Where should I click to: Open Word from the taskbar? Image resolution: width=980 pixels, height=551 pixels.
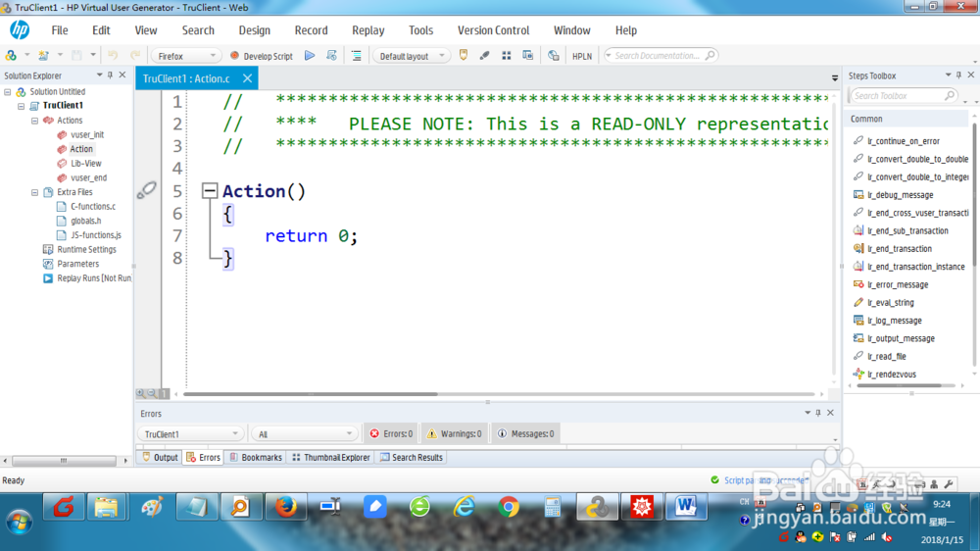pyautogui.click(x=686, y=507)
